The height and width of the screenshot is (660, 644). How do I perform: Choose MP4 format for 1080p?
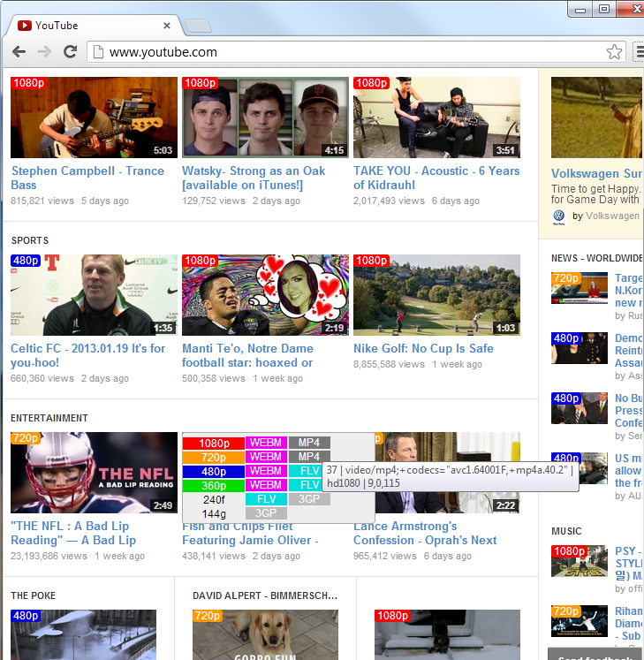309,443
